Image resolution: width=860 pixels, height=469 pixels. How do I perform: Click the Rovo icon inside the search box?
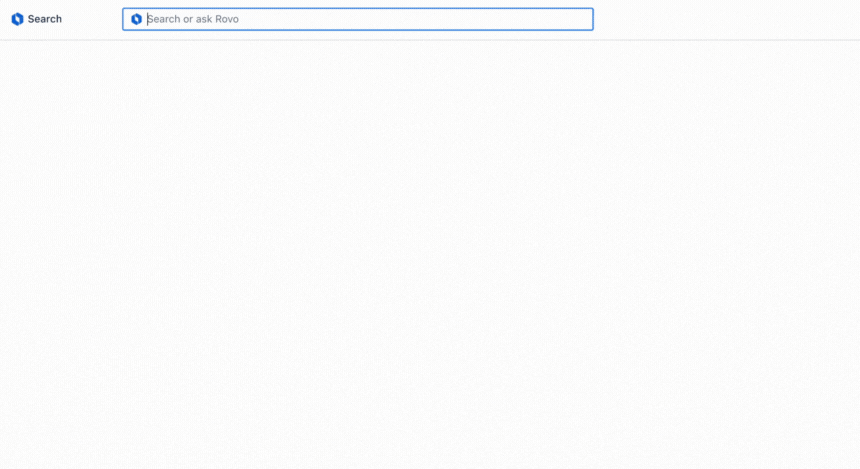point(137,19)
